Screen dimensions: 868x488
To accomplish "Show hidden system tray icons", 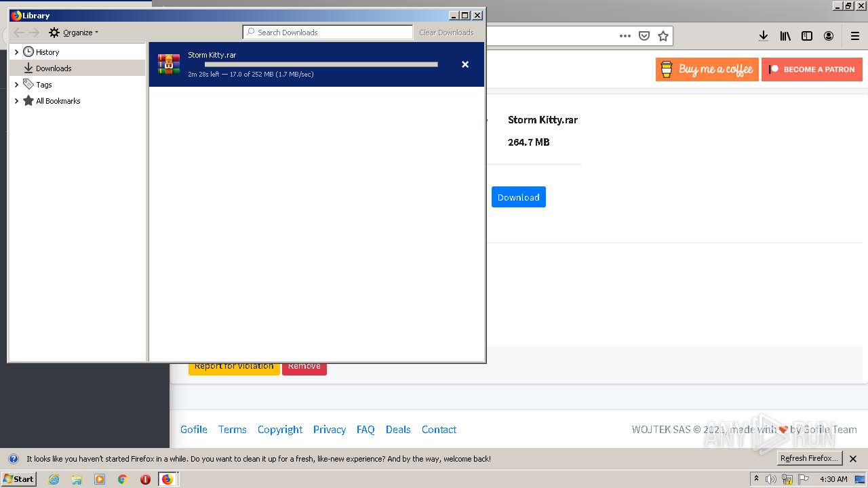I will coord(756,479).
